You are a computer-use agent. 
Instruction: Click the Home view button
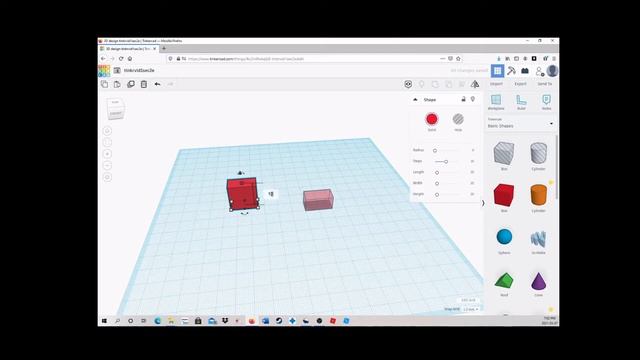(x=107, y=131)
